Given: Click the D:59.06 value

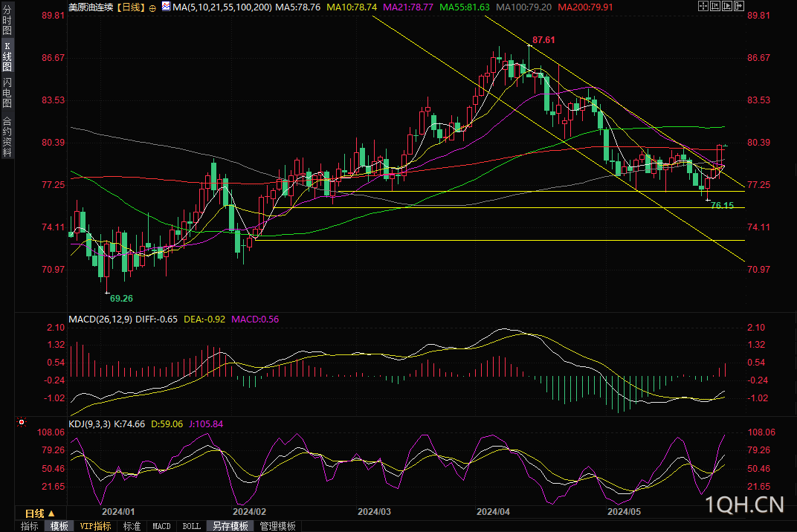Looking at the screenshot, I should 167,424.
